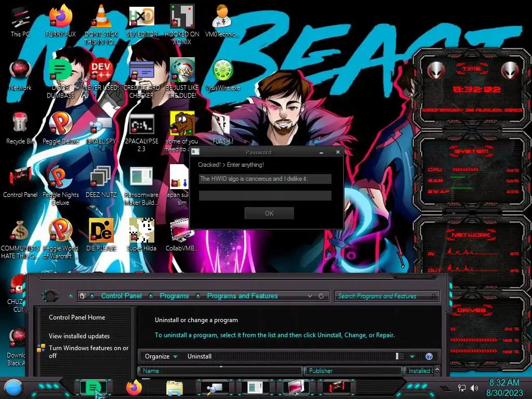Click the HWID algo text field
532x399 pixels.
[265, 179]
